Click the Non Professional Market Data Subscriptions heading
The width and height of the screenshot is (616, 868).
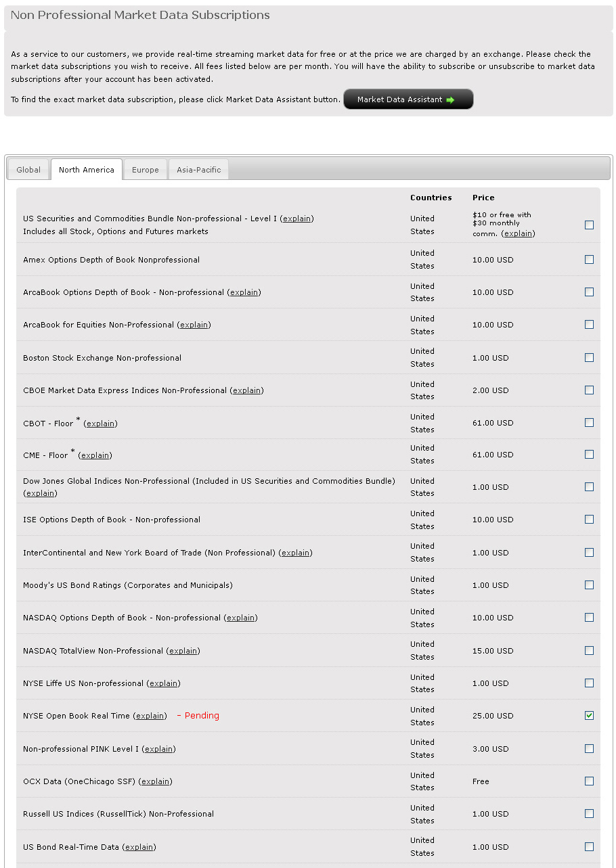tap(140, 15)
